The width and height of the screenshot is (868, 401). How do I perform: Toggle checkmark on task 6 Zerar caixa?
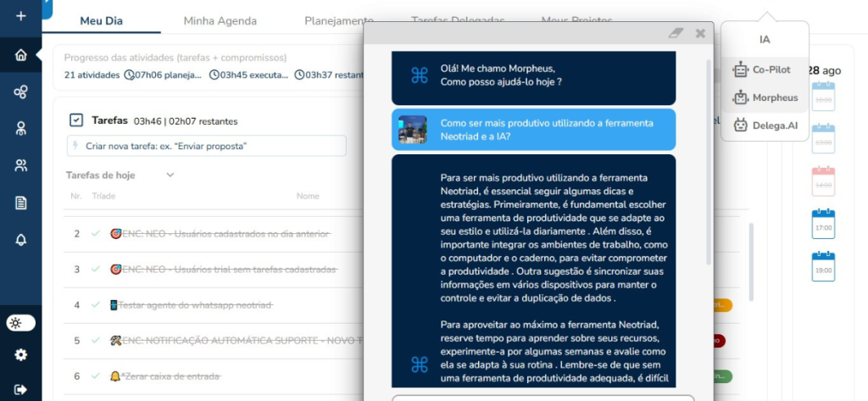point(96,376)
